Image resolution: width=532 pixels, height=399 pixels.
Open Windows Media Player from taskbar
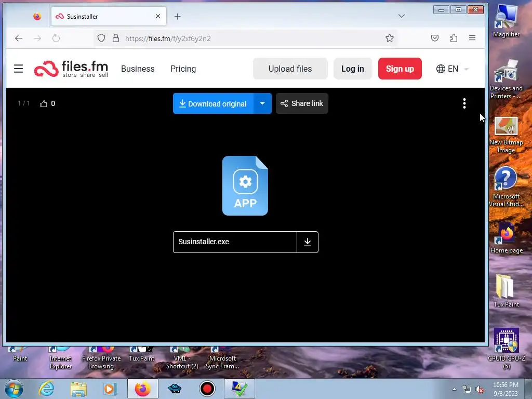click(x=110, y=389)
